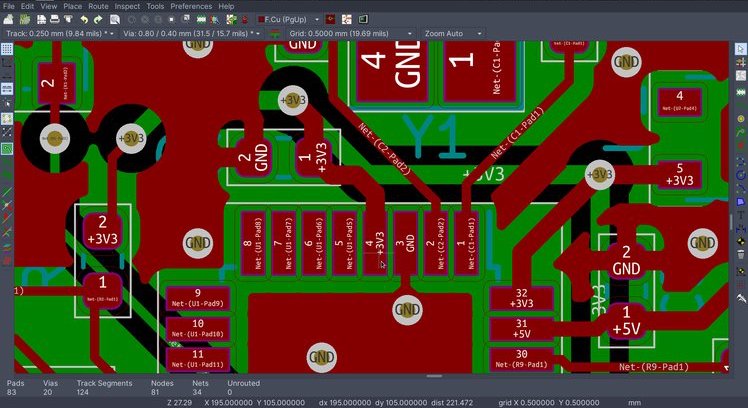Image resolution: width=748 pixels, height=408 pixels.
Task: Click the Print board icon
Action: tap(55, 19)
